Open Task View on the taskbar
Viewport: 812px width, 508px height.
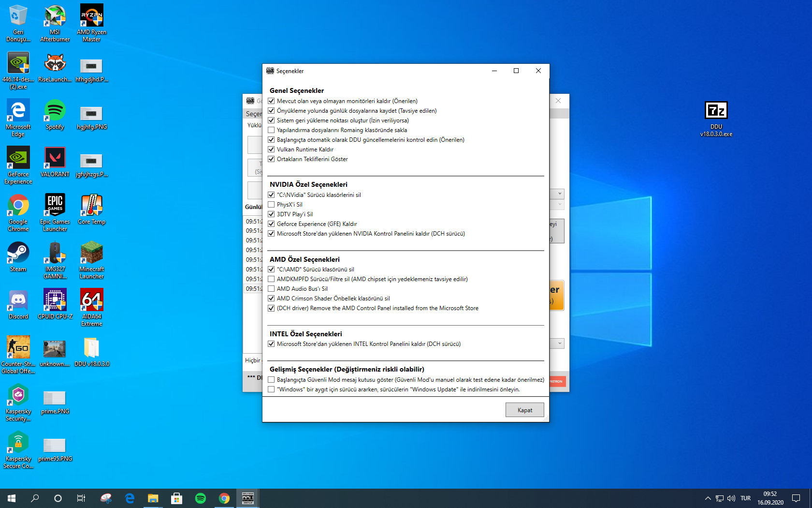pyautogui.click(x=81, y=498)
